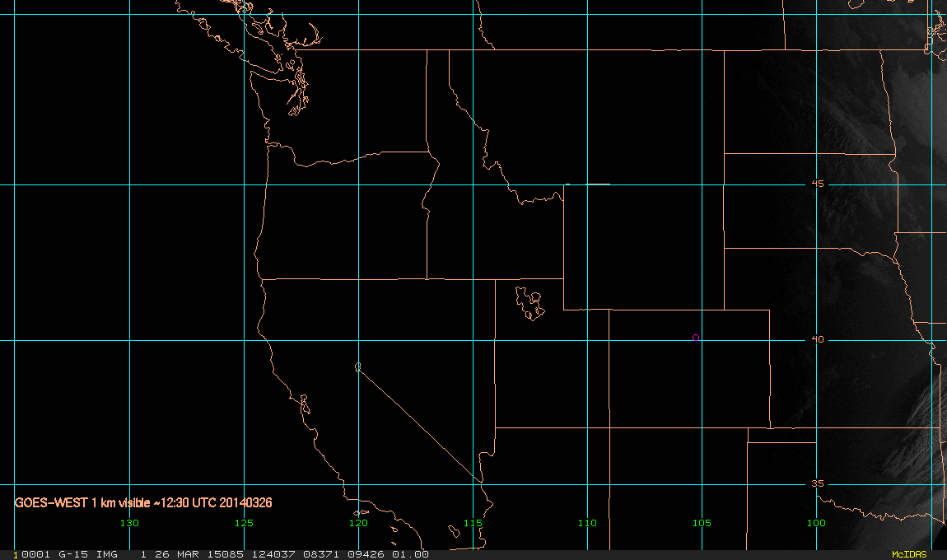Click the 0001 frame value in status bar
This screenshot has height=560, width=947.
tap(35, 554)
